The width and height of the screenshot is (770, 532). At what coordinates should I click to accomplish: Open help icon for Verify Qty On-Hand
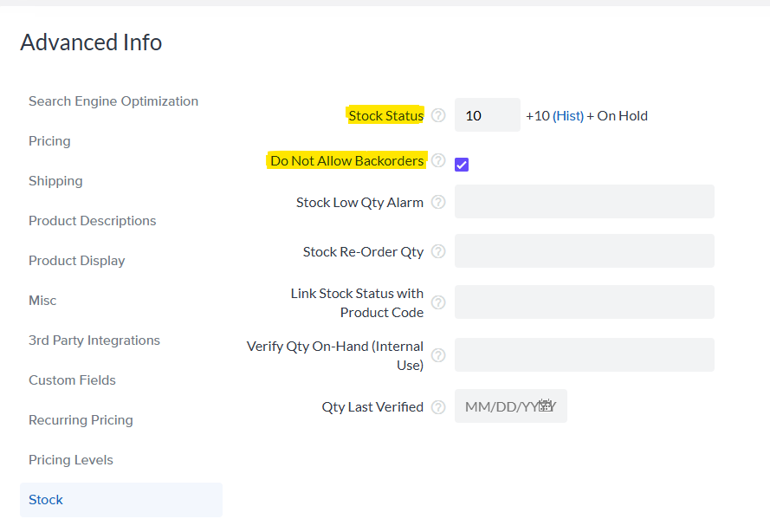tap(438, 355)
